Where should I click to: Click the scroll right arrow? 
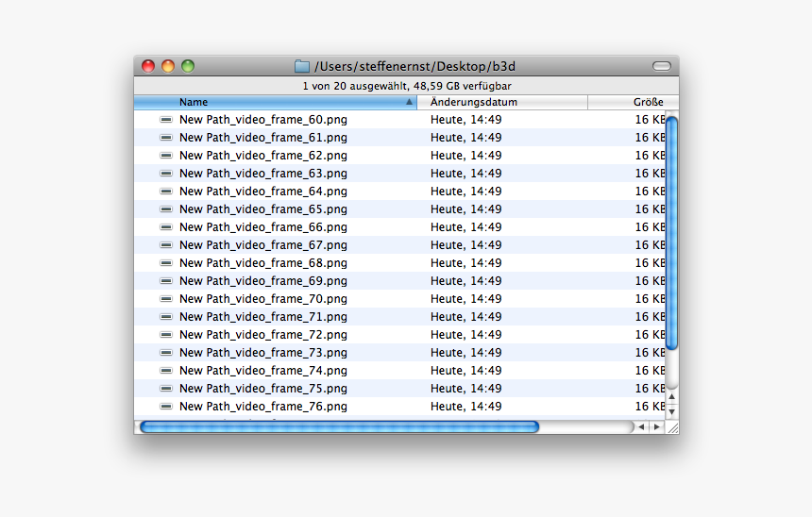point(656,427)
